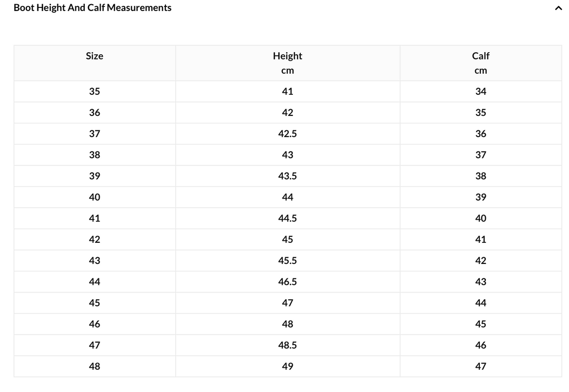Click the 42.5 height value
Image resolution: width=569 pixels, height=392 pixels.
click(x=288, y=134)
